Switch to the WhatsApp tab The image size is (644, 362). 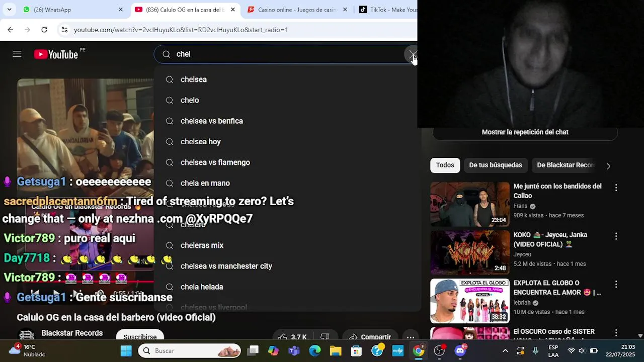point(72,10)
